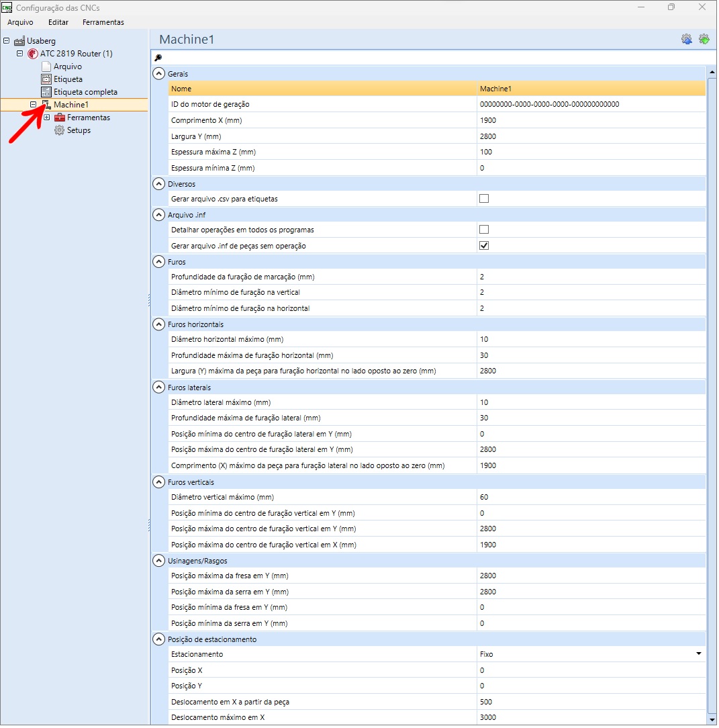719x728 pixels.
Task: Open the Ferramentas red toolbox icon
Action: [x=60, y=118]
